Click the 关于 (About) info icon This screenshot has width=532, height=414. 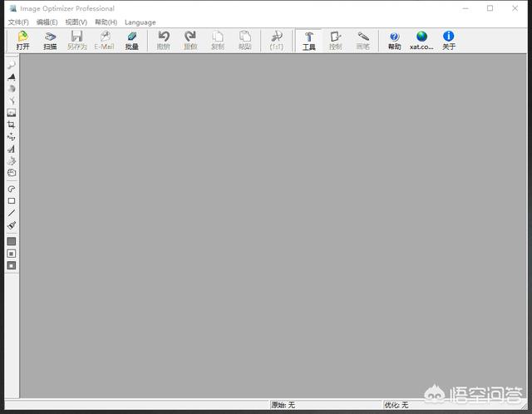coord(449,41)
